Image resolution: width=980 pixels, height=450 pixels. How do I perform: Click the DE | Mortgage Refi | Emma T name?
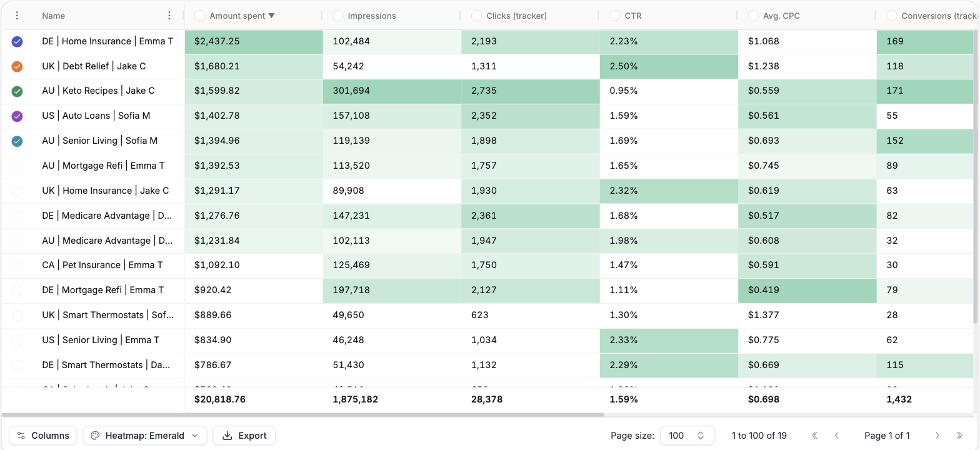(x=103, y=290)
